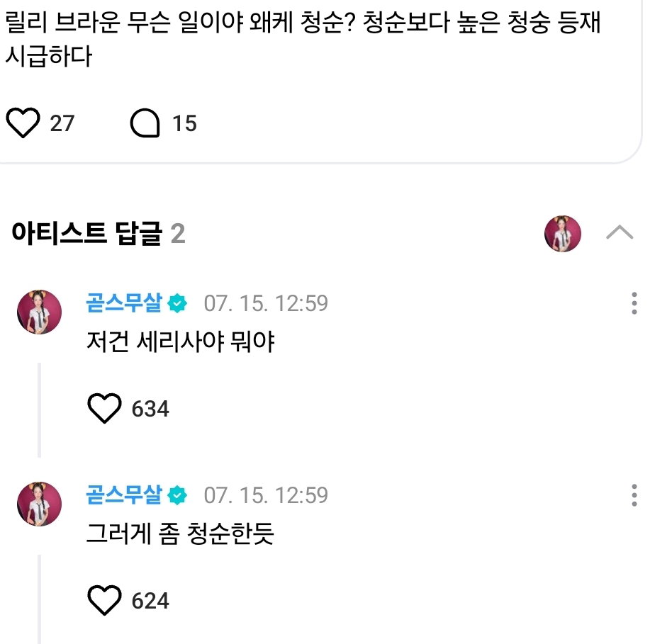Open comments bubble showing 15 replies

tap(145, 123)
